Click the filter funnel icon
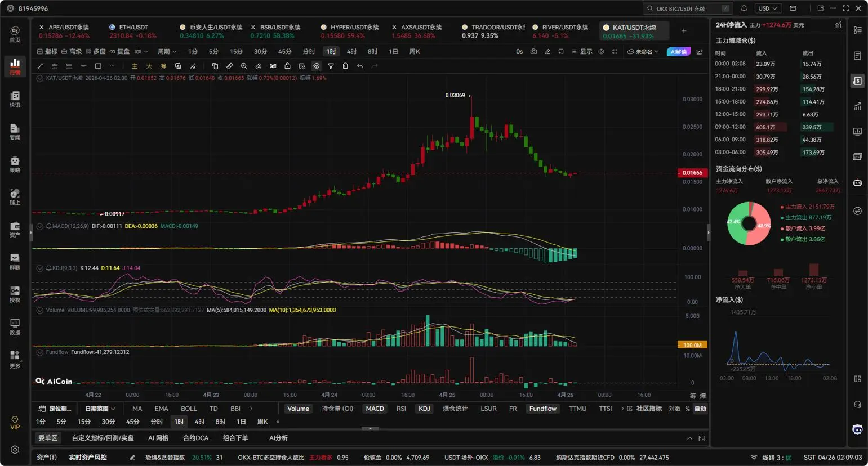868x466 pixels. coord(331,66)
